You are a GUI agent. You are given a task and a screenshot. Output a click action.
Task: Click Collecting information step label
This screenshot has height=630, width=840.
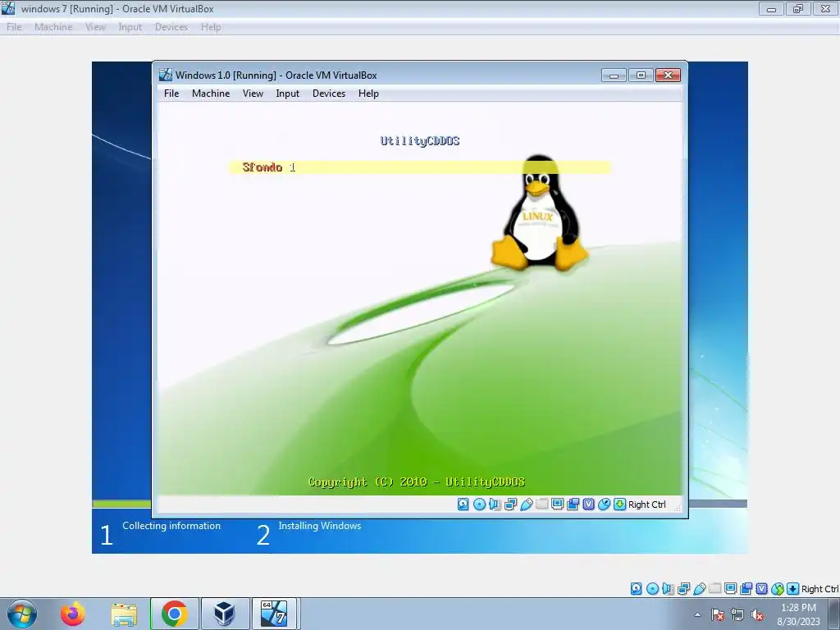pyautogui.click(x=171, y=526)
